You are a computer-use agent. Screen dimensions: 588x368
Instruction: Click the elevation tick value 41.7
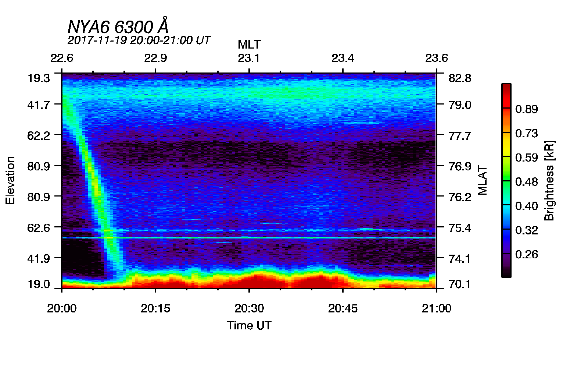click(39, 105)
